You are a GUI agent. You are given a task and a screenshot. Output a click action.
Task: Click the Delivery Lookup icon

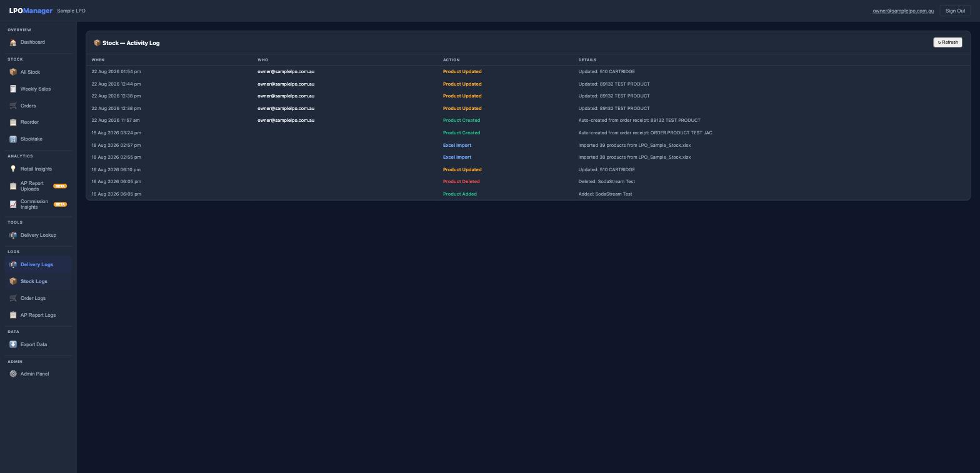point(13,236)
